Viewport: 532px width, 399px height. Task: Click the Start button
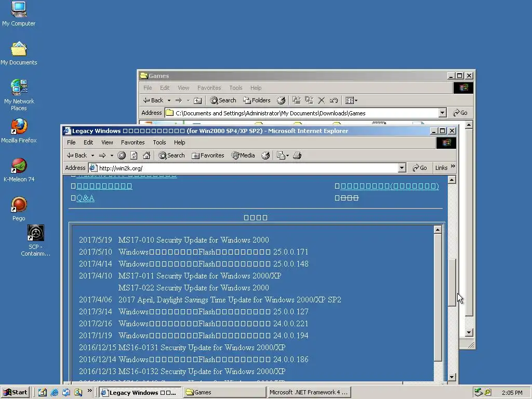point(16,393)
